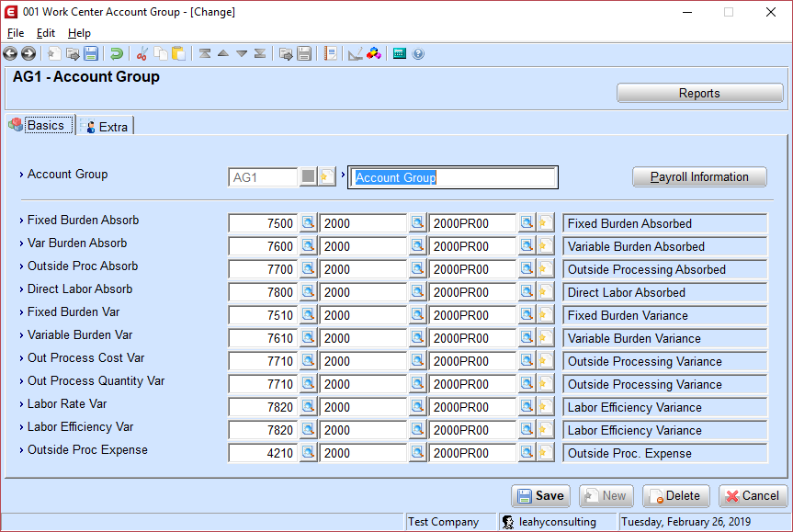Click the Labor Efficiency Var label
Image resolution: width=793 pixels, height=532 pixels.
point(80,427)
